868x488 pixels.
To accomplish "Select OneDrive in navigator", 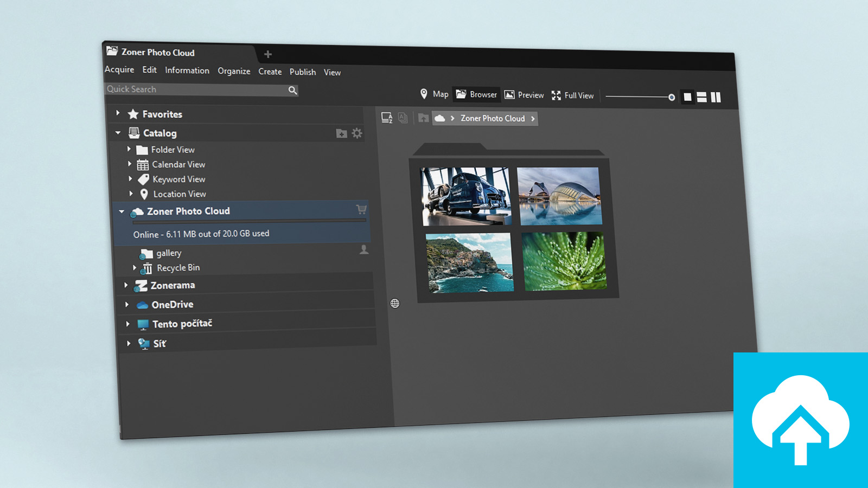I will [172, 305].
